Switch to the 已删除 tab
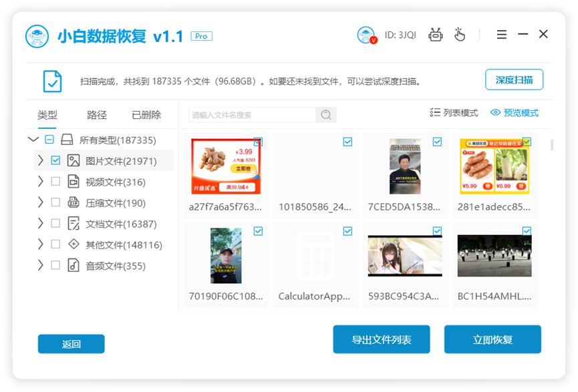 (x=146, y=115)
